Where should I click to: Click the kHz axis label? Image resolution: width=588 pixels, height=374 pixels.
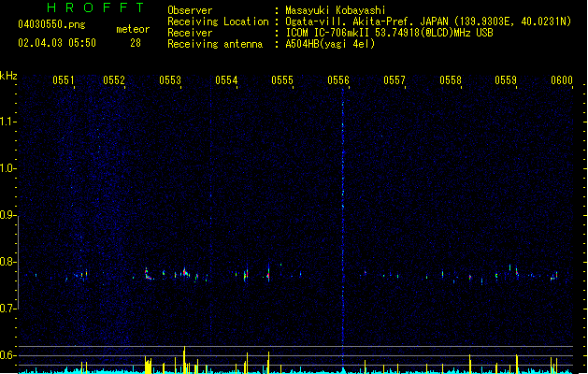pos(8,76)
